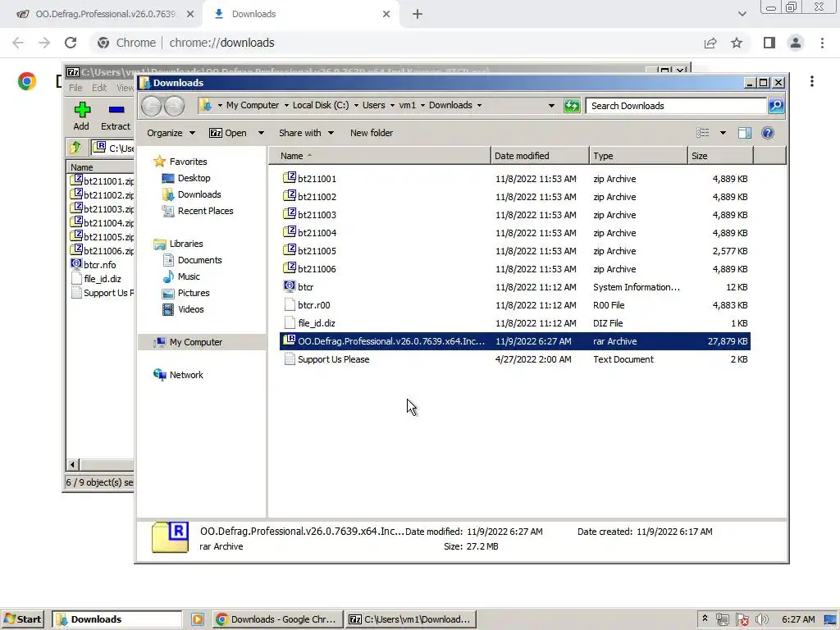
Task: Click the green refresh button by address bar
Action: [572, 106]
